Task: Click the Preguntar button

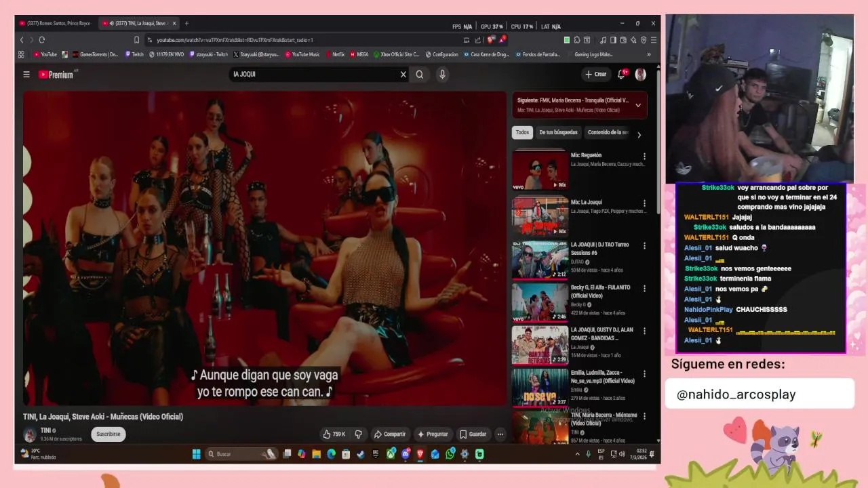Action: [433, 434]
